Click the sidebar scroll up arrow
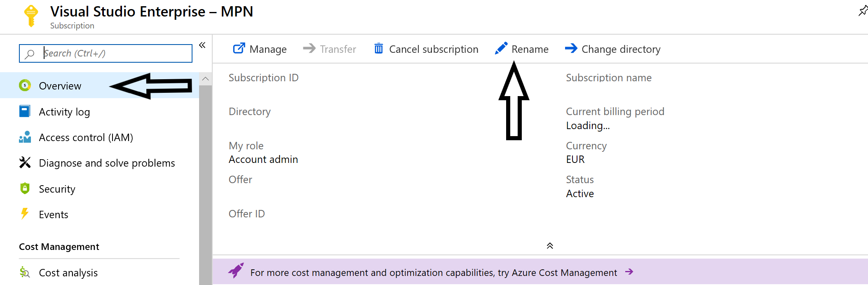The image size is (868, 285). 205,79
